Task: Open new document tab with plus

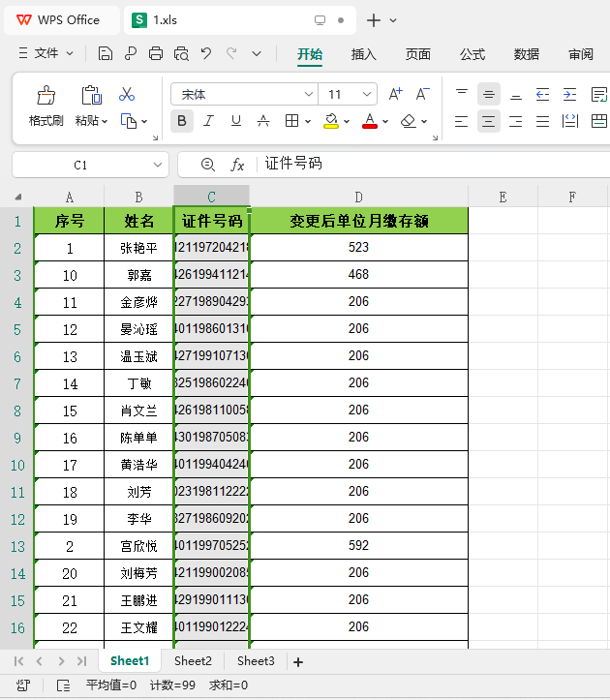Action: coord(374,20)
